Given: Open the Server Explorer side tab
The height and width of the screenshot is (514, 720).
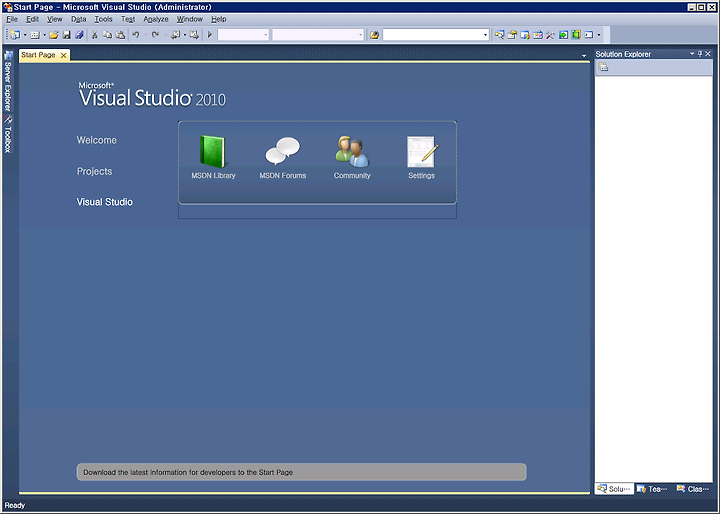Looking at the screenshot, I should click(8, 81).
